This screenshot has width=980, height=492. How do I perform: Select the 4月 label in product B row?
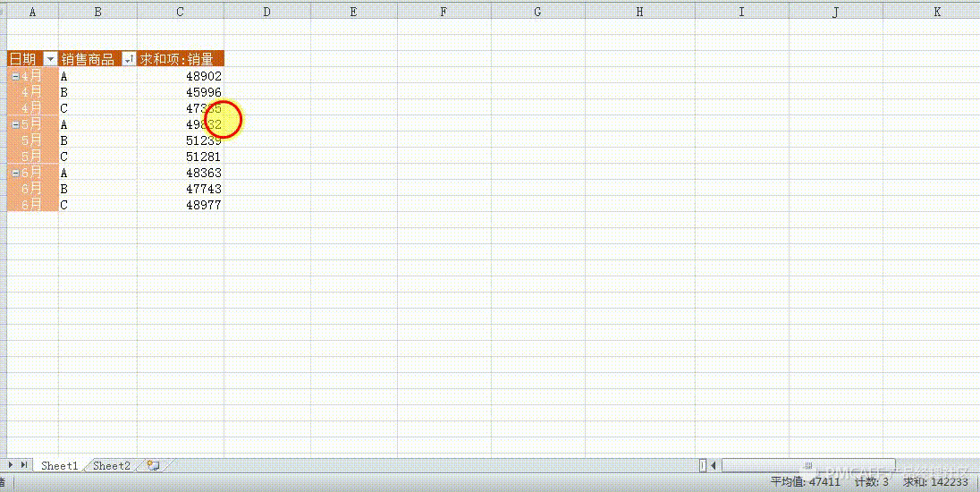tap(32, 92)
